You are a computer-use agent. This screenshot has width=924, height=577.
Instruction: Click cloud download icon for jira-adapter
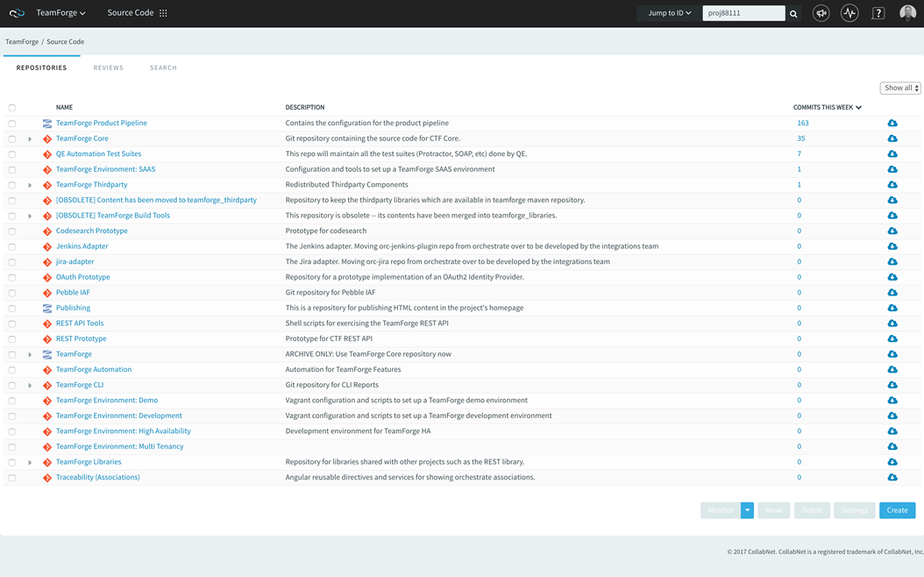coord(892,261)
